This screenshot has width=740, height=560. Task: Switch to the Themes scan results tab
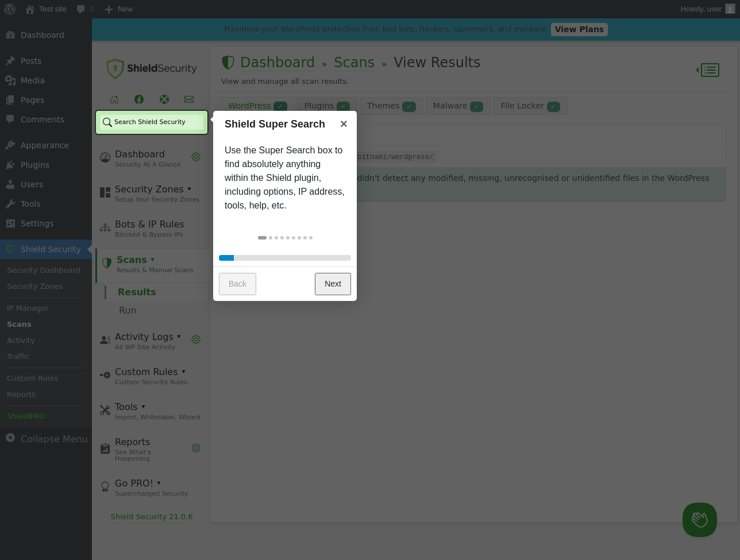[391, 106]
